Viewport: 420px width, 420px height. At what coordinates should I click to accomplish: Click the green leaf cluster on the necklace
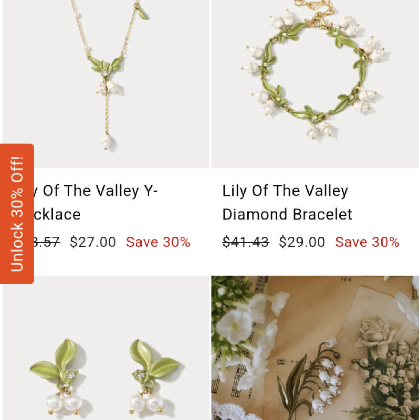tap(105, 65)
